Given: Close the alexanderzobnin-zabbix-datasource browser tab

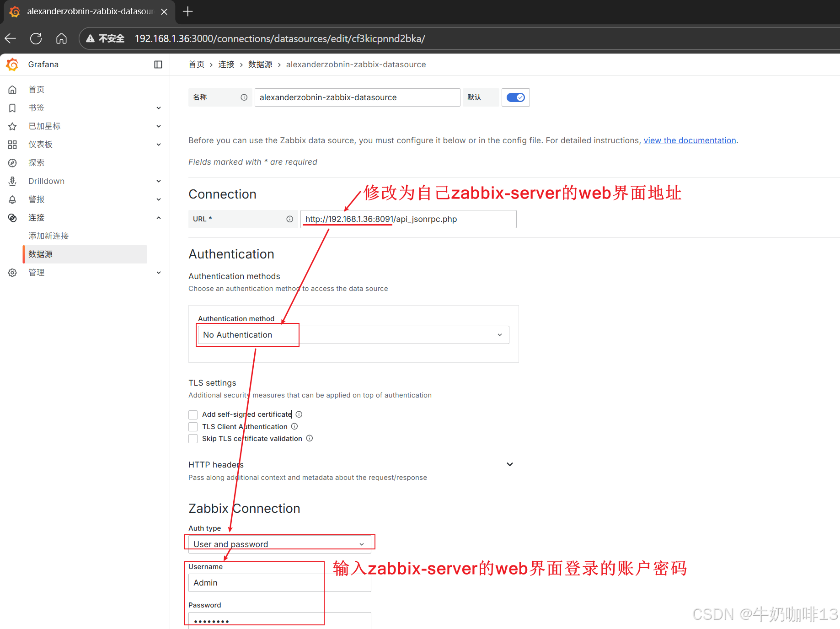Looking at the screenshot, I should tap(164, 11).
